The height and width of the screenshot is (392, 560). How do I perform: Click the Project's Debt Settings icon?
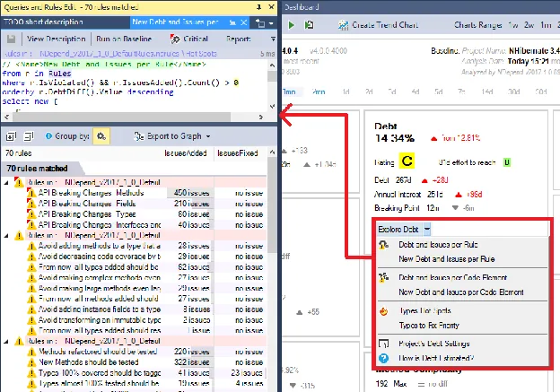[x=383, y=344]
